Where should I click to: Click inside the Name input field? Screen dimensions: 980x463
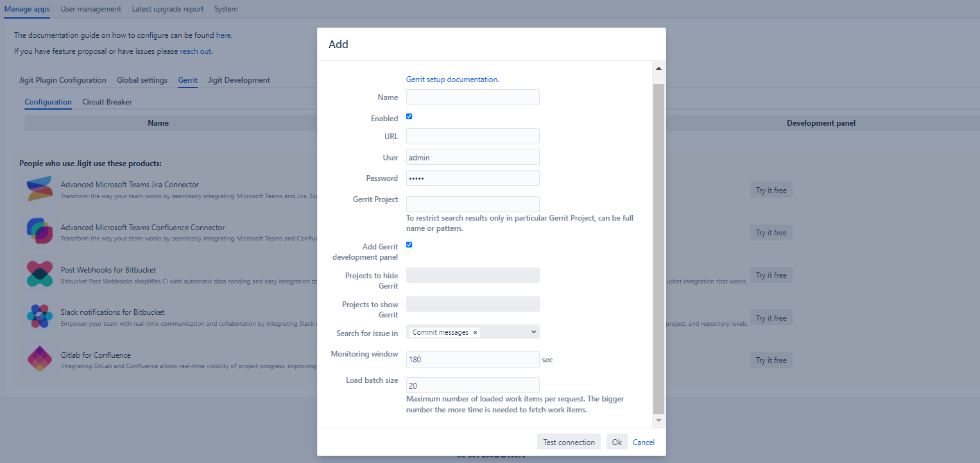tap(472, 97)
